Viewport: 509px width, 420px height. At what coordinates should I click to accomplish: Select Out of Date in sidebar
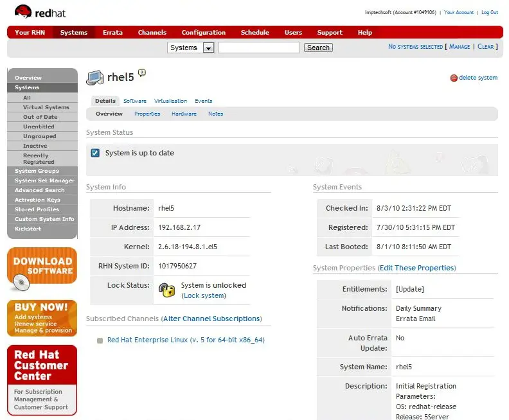40,117
